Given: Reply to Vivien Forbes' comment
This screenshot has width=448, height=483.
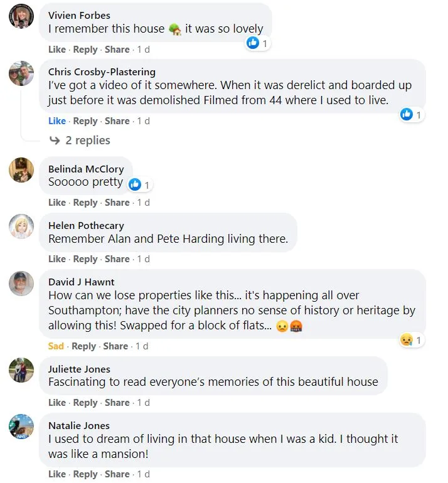Looking at the screenshot, I should point(85,50).
